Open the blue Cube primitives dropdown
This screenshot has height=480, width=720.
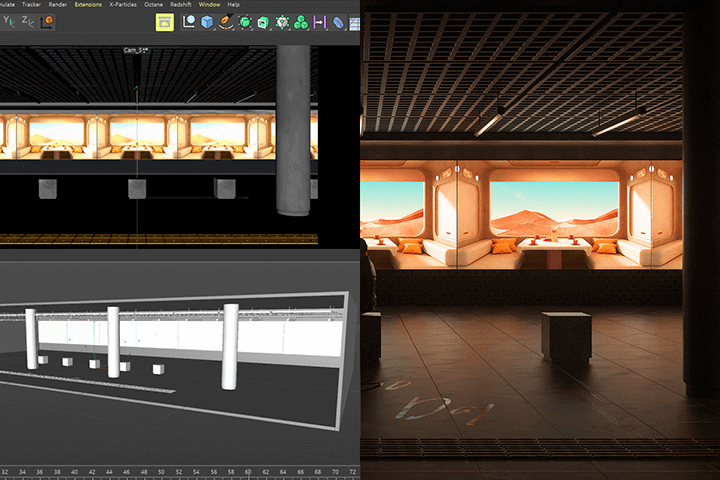(x=208, y=22)
